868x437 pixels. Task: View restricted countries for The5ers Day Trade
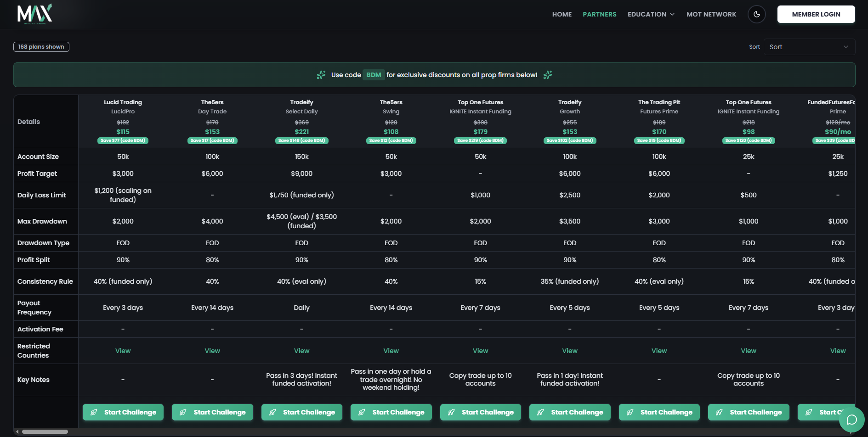click(212, 351)
